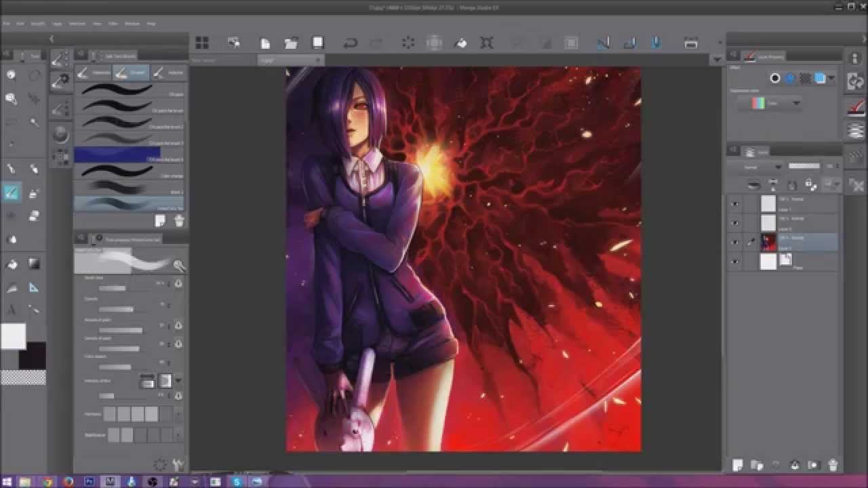Image resolution: width=868 pixels, height=488 pixels.
Task: Toggle Snap to ruler in command bar
Action: coord(603,43)
